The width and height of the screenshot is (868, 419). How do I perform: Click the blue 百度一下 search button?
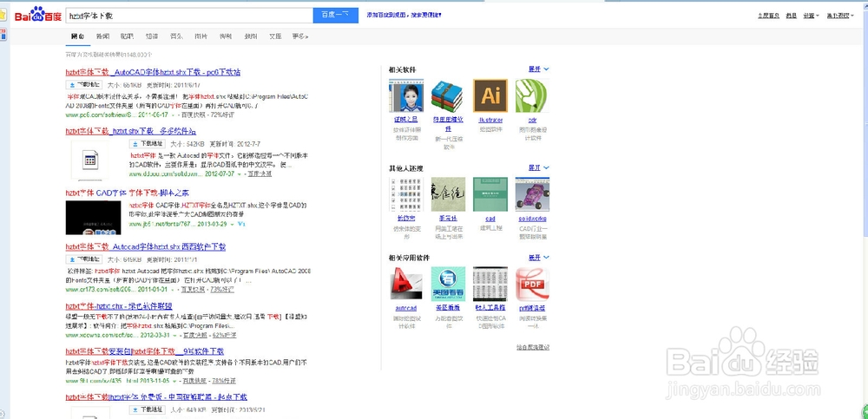tap(335, 16)
